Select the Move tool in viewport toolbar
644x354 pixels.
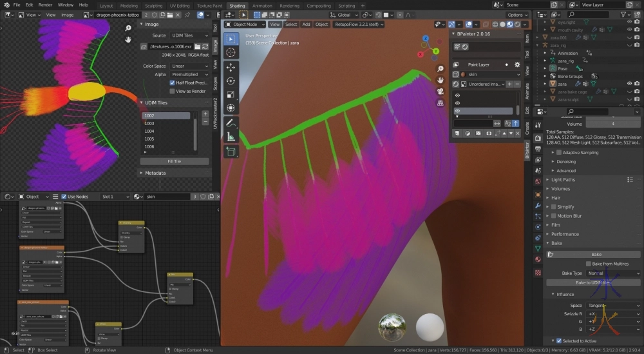pos(231,67)
